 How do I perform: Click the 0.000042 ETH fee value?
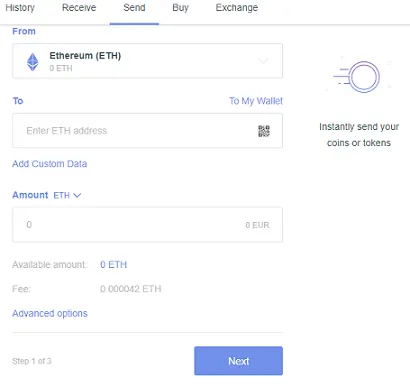pyautogui.click(x=131, y=289)
